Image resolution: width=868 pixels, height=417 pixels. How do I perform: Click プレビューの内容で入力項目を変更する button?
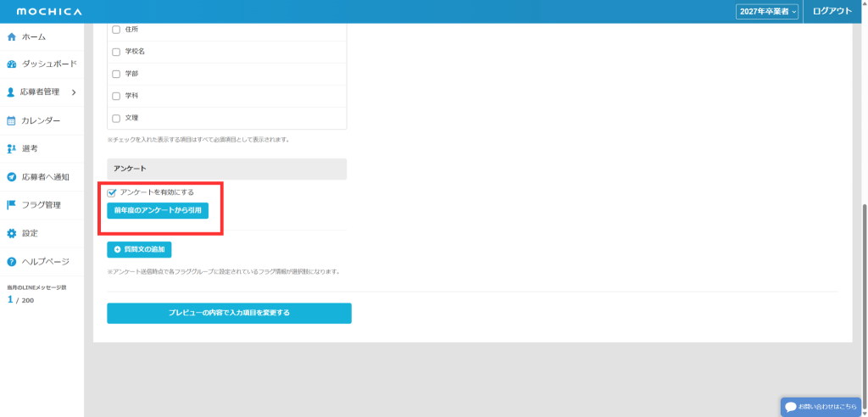[x=229, y=313]
